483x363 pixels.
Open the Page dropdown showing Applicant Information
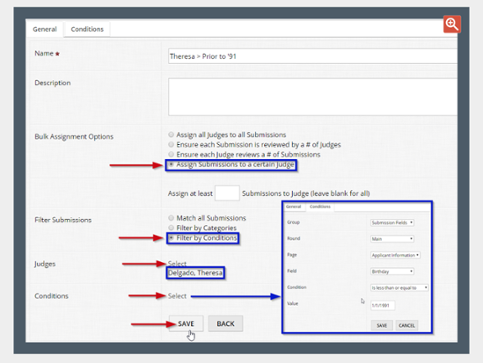(x=395, y=255)
